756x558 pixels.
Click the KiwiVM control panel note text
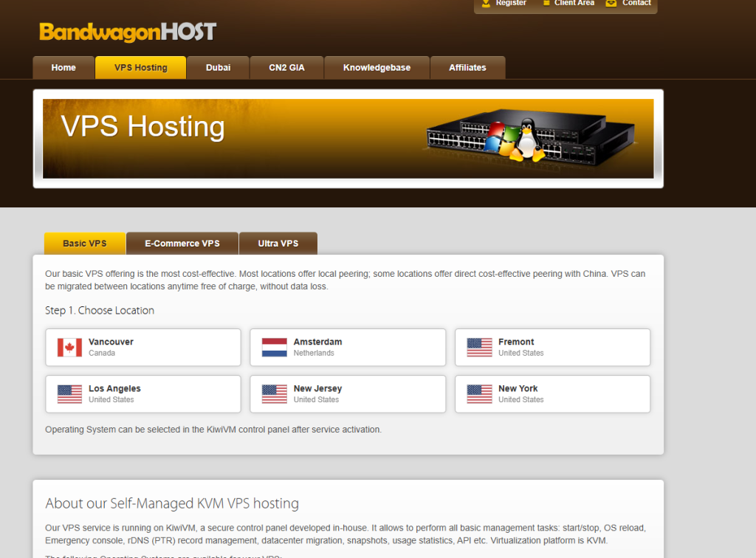pos(213,430)
